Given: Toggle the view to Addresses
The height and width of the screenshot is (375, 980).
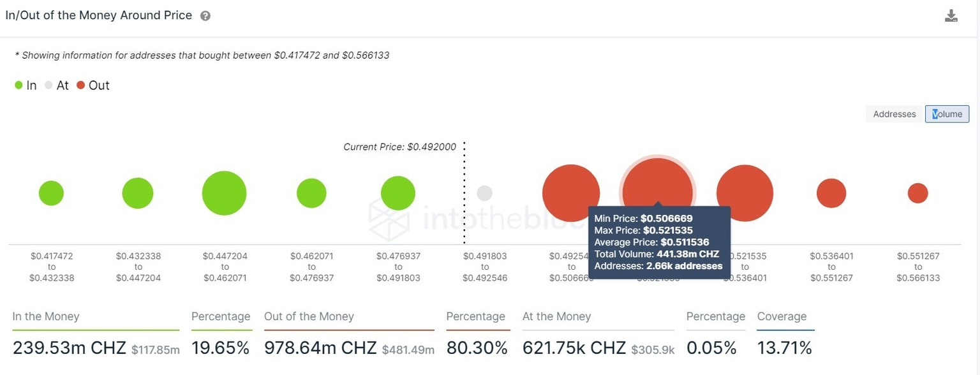Looking at the screenshot, I should tap(894, 114).
